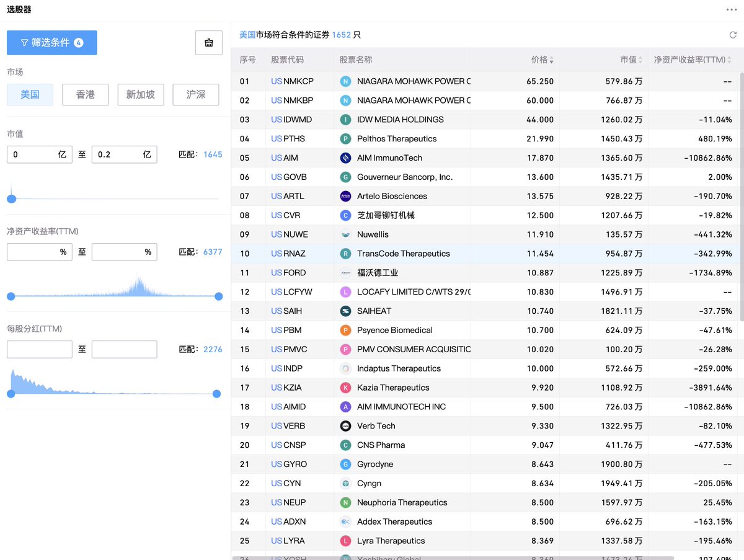This screenshot has height=560, width=744.
Task: Click the Addex Therapeutics logo icon
Action: click(346, 522)
